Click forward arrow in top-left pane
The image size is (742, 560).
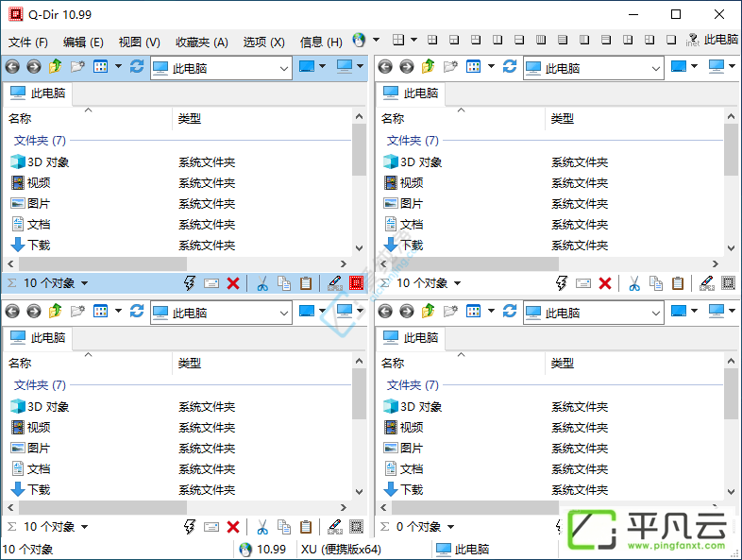(34, 67)
